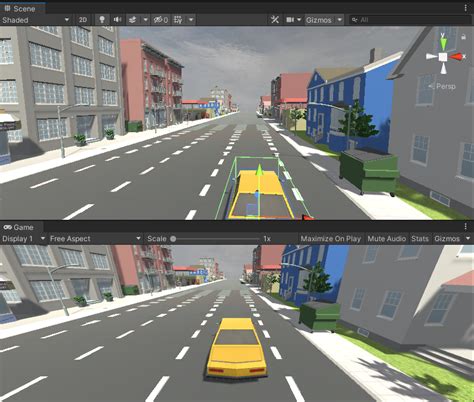The width and height of the screenshot is (474, 402).
Task: Click the orientation gizmo left white cone
Action: (431, 57)
